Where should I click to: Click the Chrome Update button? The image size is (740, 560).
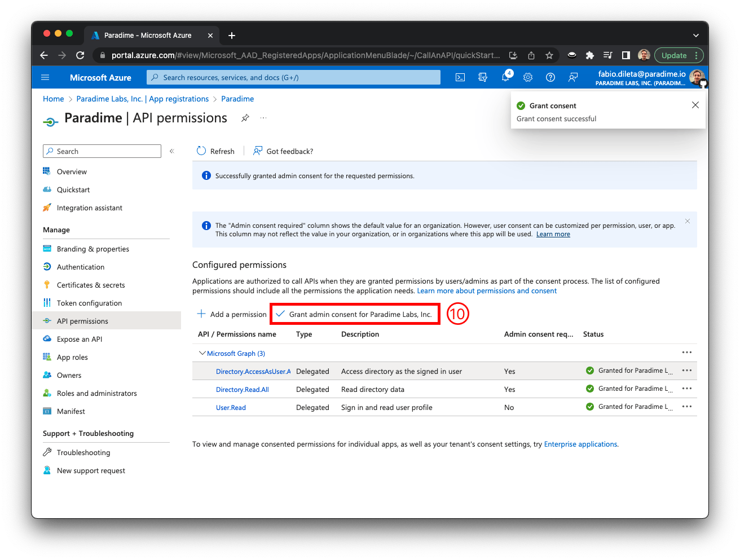[x=679, y=55]
